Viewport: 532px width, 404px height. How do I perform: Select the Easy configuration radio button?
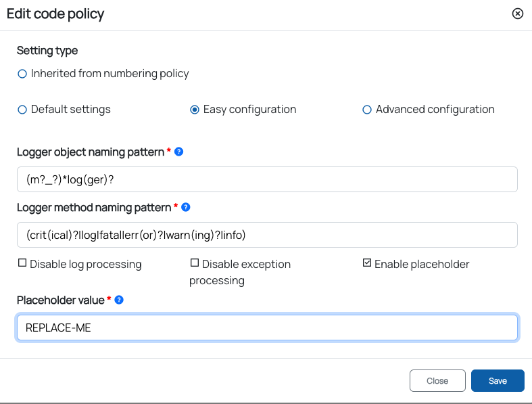195,110
